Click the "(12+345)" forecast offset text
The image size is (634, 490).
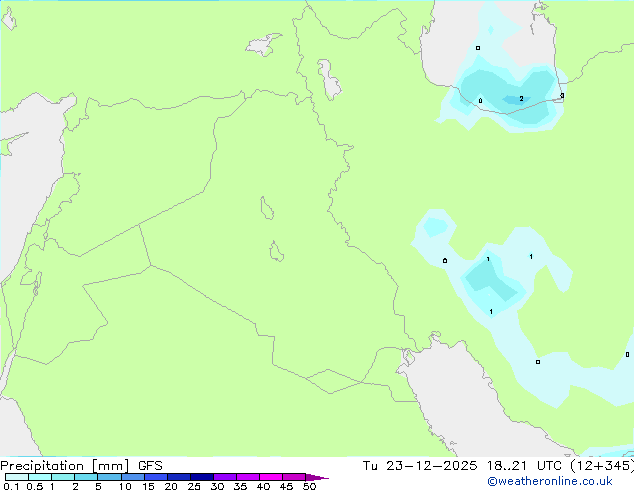coord(602,466)
